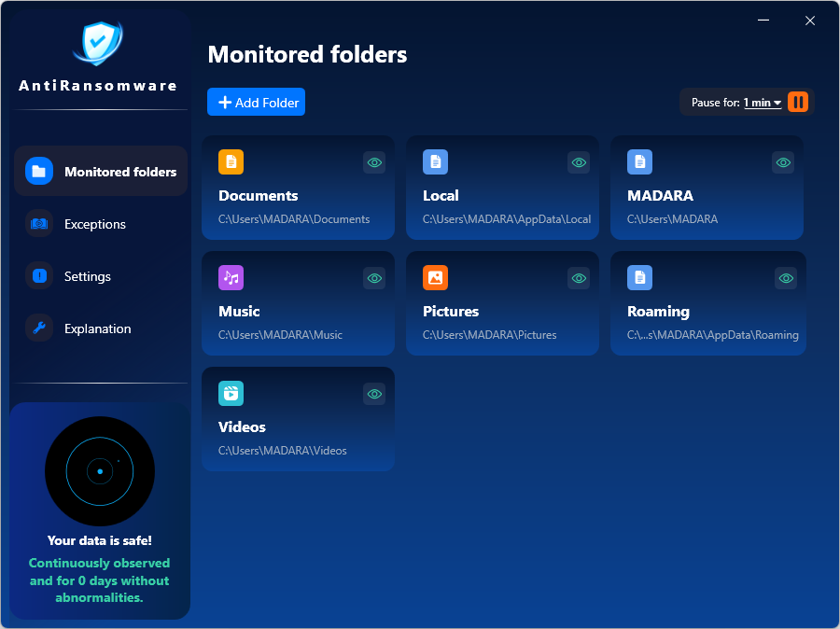Click the path C:\Users\MADARA\Pictures
Viewport: 840px width, 629px height.
pyautogui.click(x=490, y=335)
